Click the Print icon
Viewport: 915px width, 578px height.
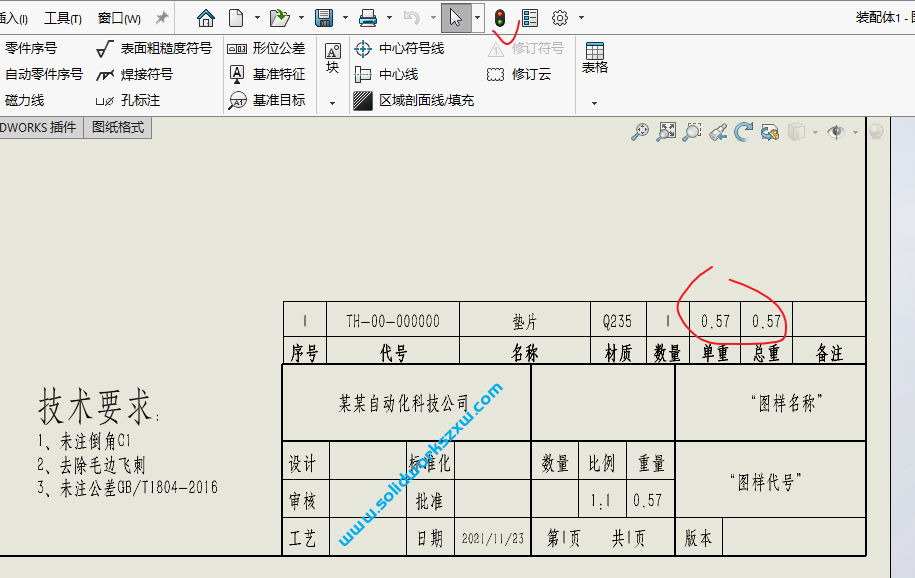click(x=368, y=18)
